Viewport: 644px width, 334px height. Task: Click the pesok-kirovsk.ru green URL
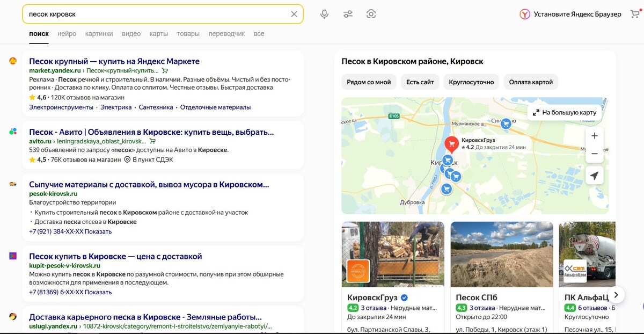53,194
